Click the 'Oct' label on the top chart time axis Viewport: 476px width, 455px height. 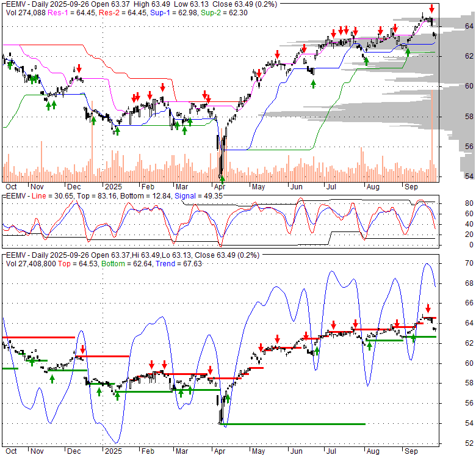point(11,187)
